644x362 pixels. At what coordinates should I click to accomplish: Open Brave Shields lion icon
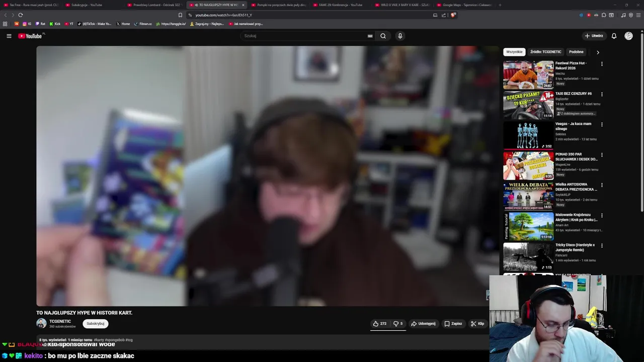pyautogui.click(x=453, y=15)
